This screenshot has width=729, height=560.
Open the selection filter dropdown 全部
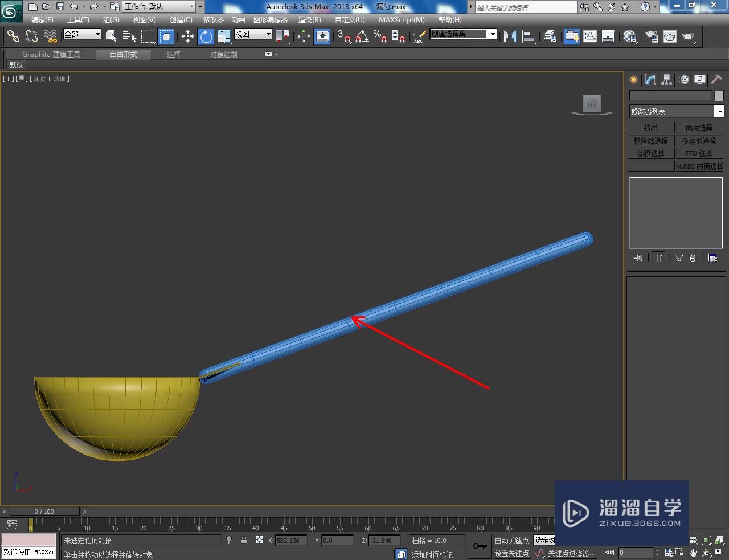point(82,34)
